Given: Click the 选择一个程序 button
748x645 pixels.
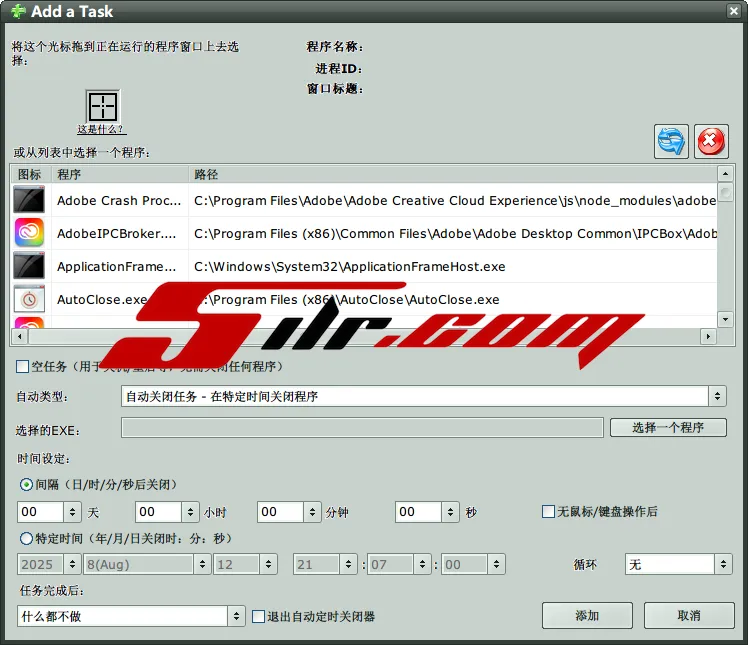Looking at the screenshot, I should (x=668, y=428).
